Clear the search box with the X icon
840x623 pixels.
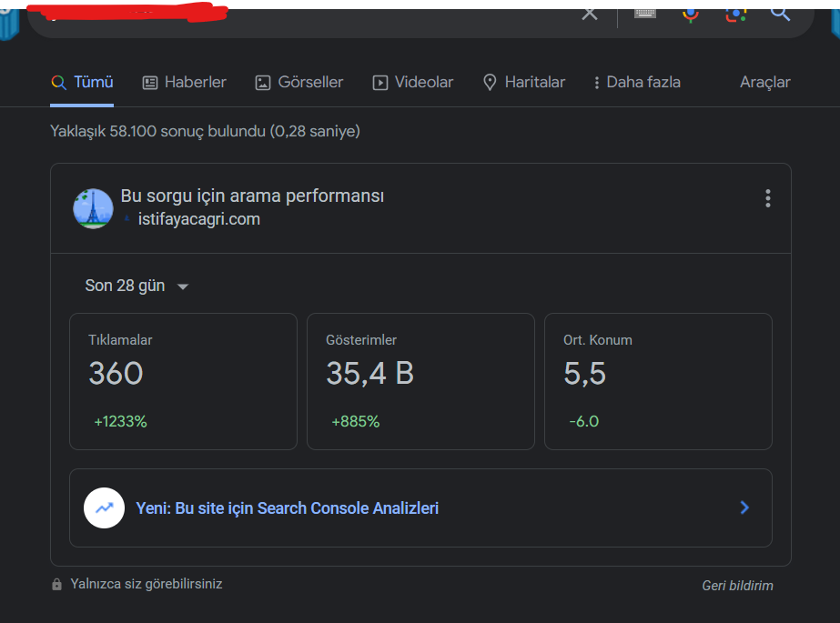coord(590,14)
